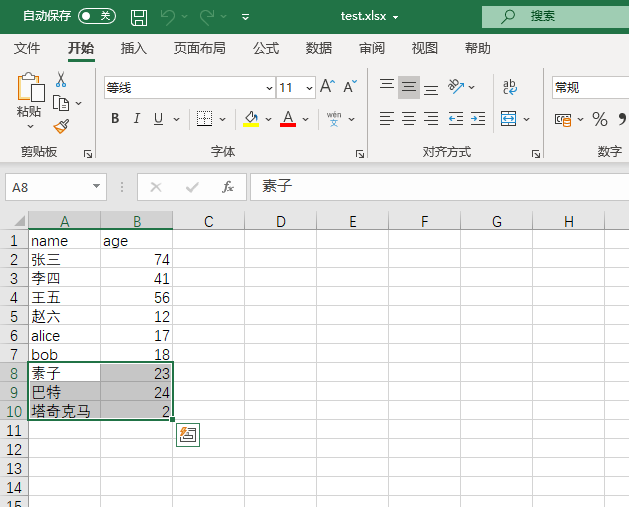Click the Insert Function fx icon
This screenshot has height=507, width=629.
228,187
